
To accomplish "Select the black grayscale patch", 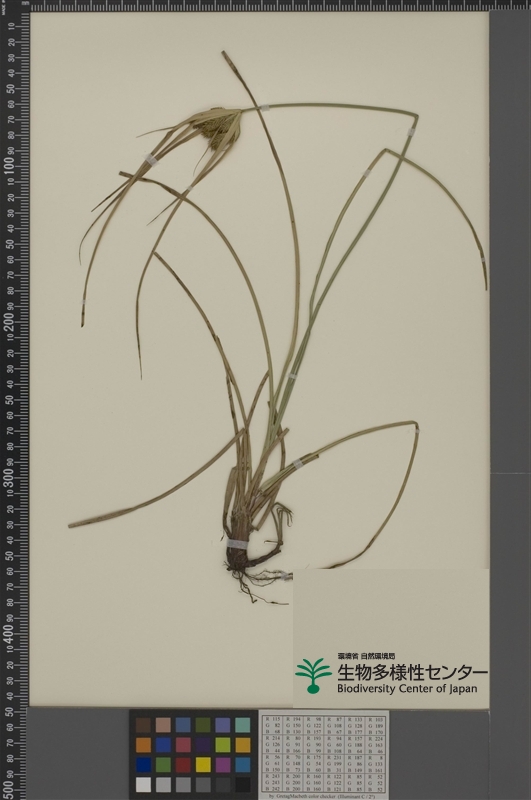I will pyautogui.click(x=243, y=784).
